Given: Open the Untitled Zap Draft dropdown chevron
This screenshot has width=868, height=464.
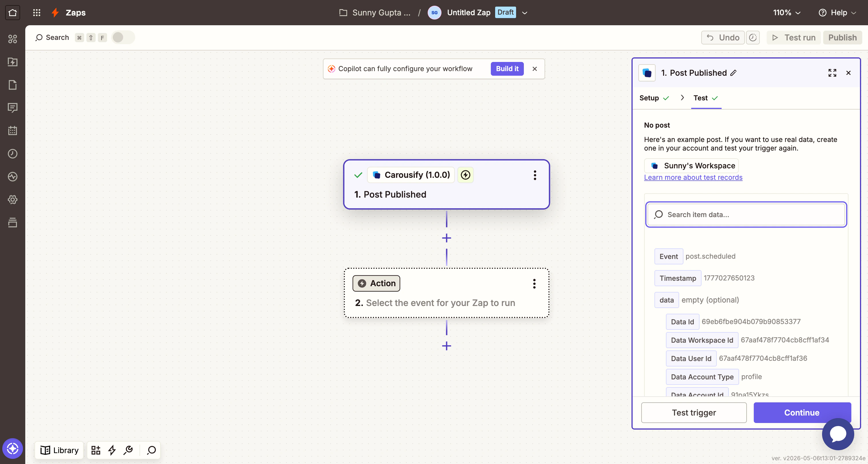Looking at the screenshot, I should [525, 13].
